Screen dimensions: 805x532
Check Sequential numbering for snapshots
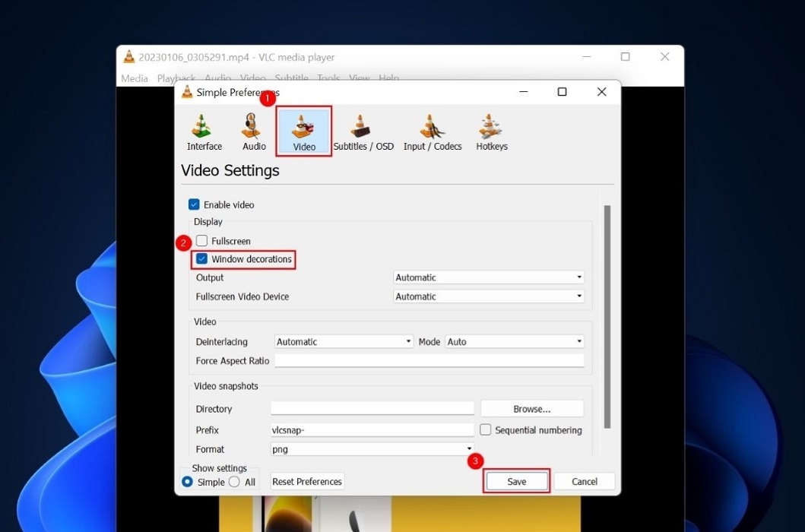[485, 429]
